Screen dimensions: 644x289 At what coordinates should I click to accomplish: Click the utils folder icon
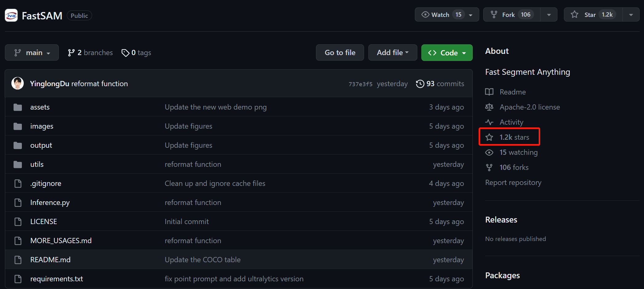[x=18, y=164]
